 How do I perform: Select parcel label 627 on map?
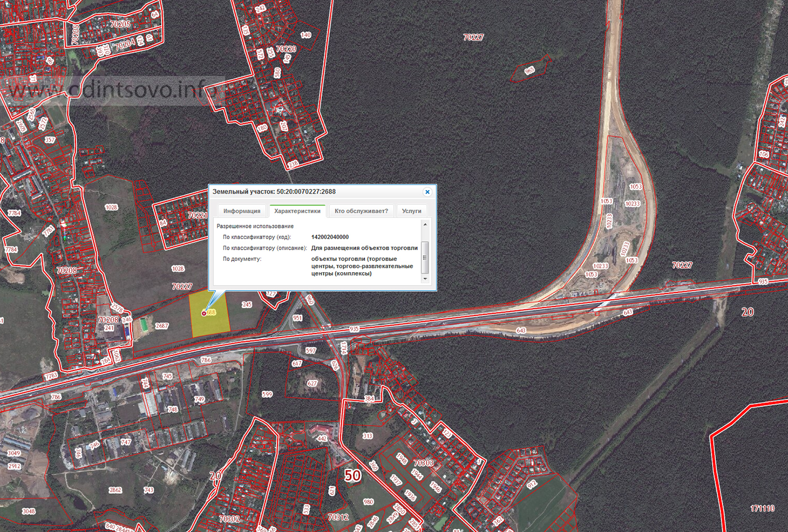click(312, 384)
